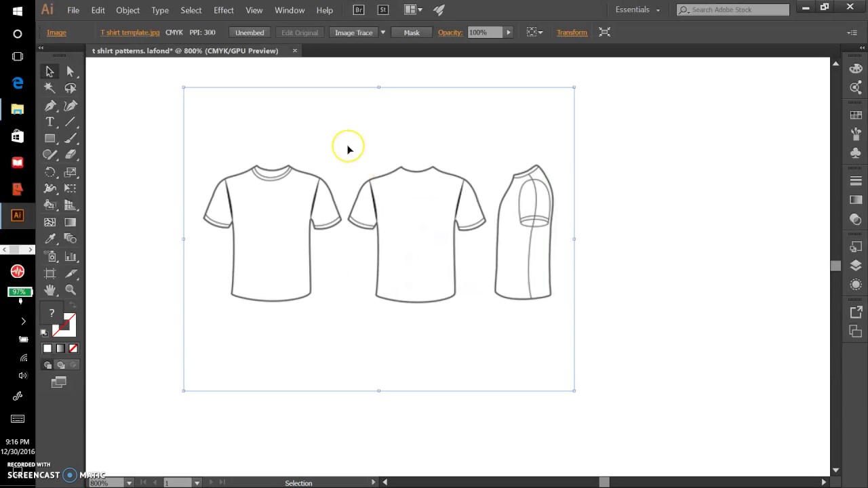This screenshot has height=488, width=868.
Task: Open Change Screen Mode button
Action: pos(59,383)
